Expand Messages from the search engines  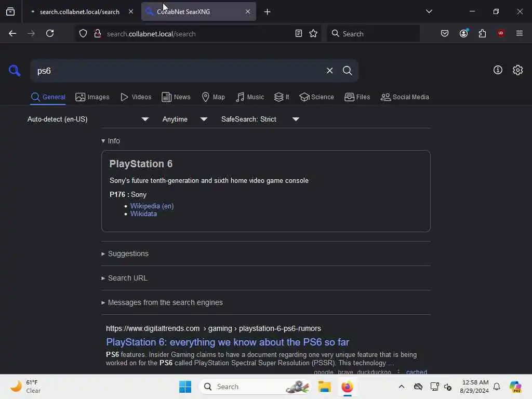tap(162, 303)
